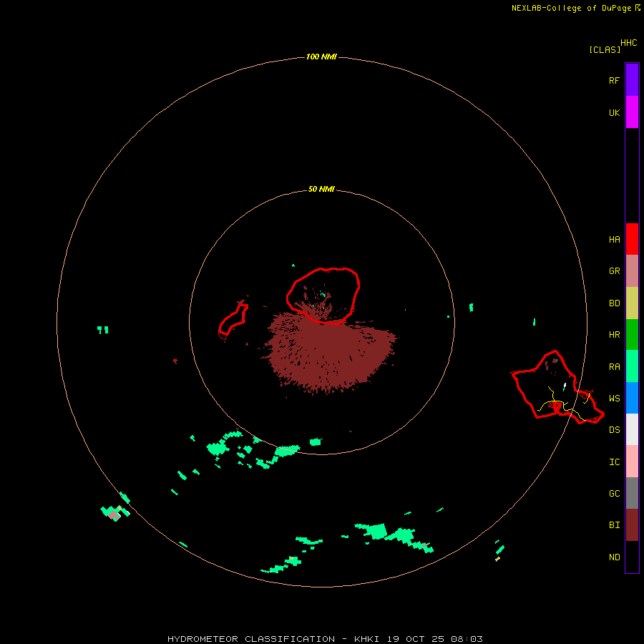
Task: Click the HR dark green legend swatch
Action: pos(632,335)
